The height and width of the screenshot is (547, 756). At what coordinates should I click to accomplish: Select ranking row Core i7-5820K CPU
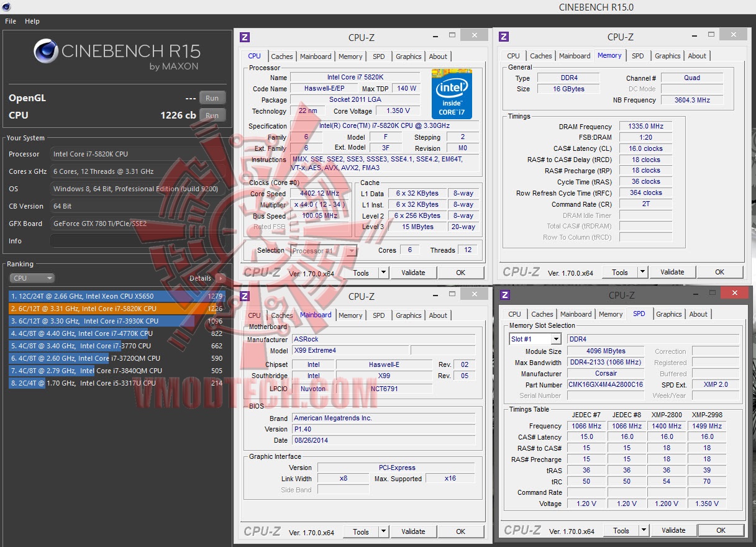click(x=117, y=309)
